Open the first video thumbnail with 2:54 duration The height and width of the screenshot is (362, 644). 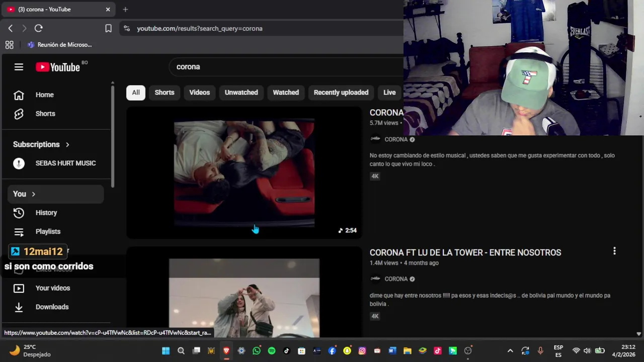[244, 172]
